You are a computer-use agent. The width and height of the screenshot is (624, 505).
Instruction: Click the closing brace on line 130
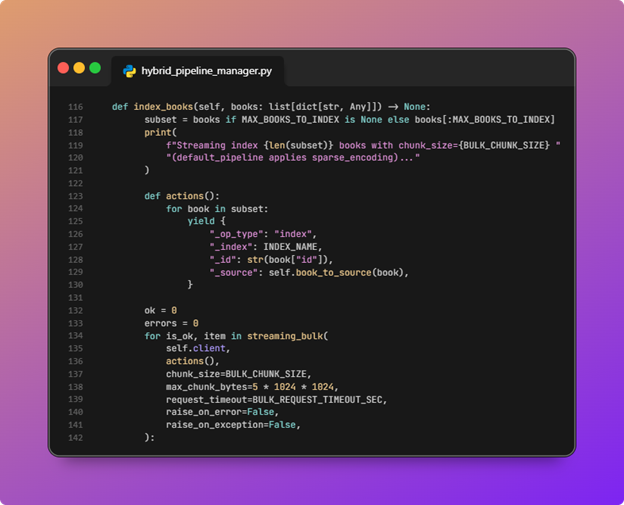190,285
